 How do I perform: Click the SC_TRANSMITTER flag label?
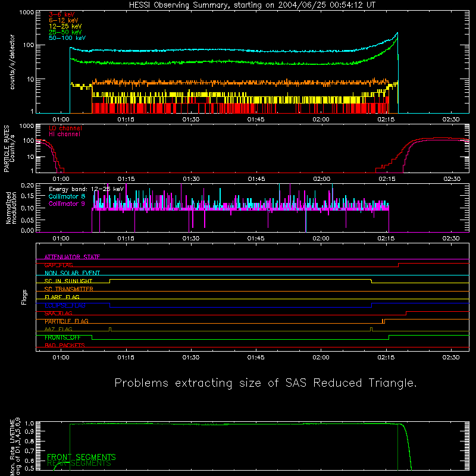click(69, 289)
